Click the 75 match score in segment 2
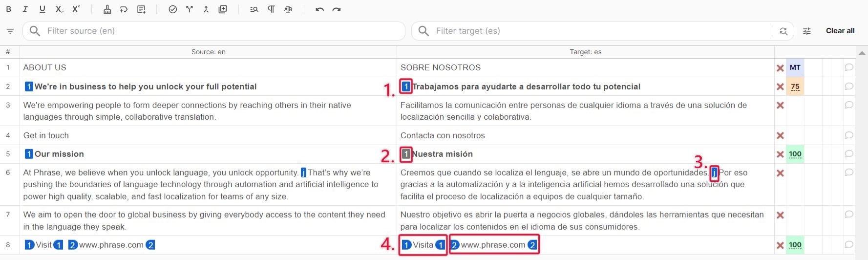The width and height of the screenshot is (868, 260). 795,87
